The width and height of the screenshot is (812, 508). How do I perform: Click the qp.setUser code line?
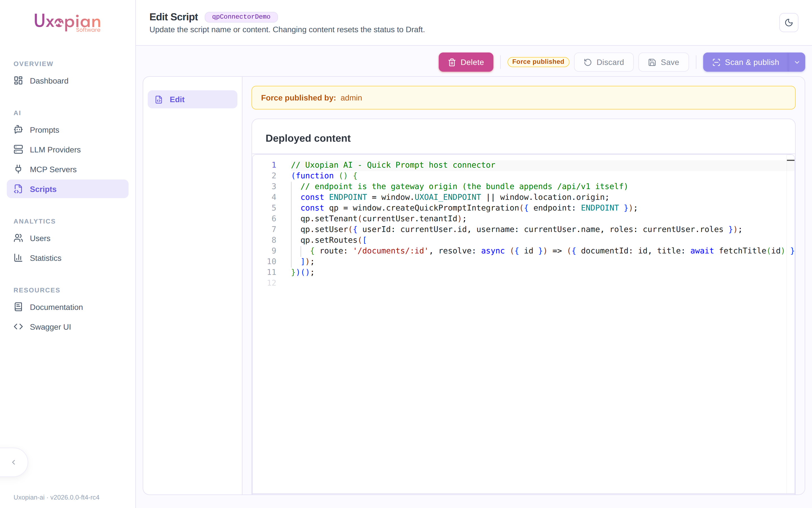click(521, 229)
